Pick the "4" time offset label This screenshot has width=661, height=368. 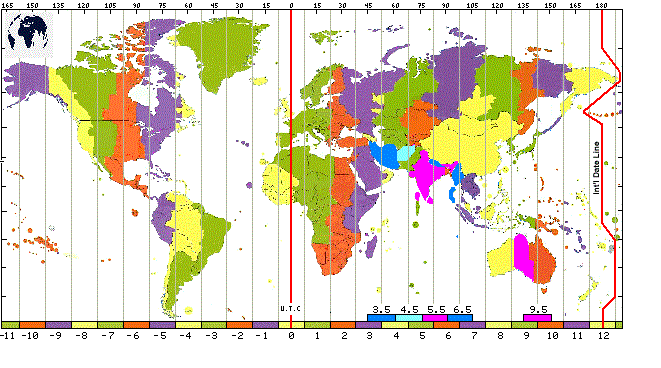396,336
